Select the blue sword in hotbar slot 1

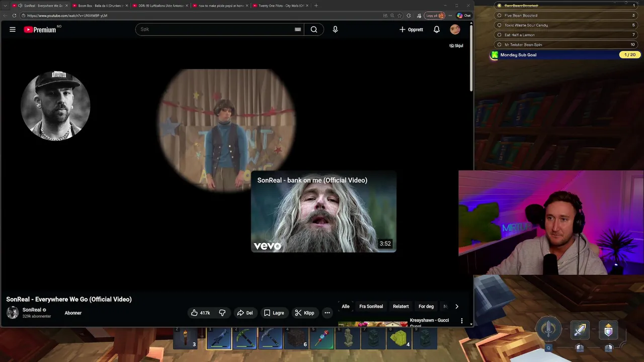[219, 338]
